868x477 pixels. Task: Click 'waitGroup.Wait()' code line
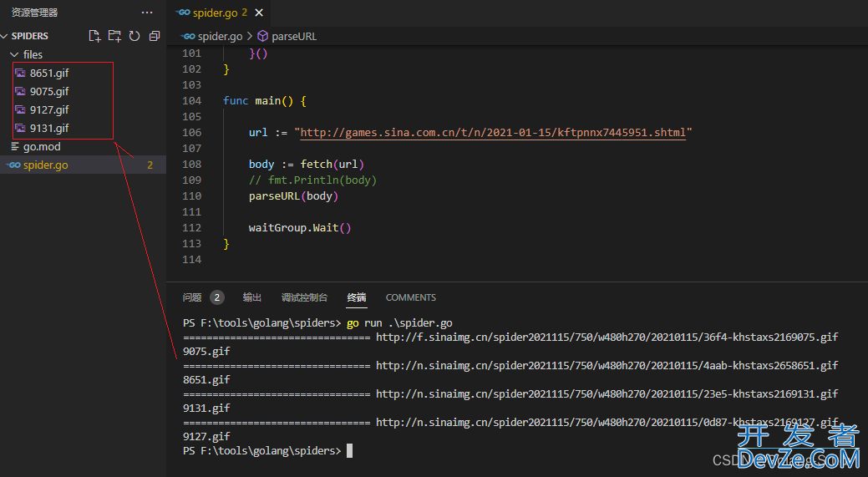(299, 227)
